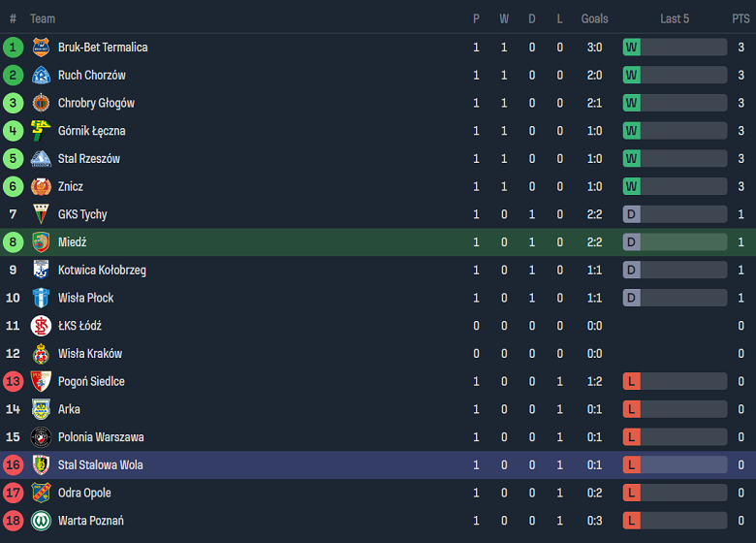Image resolution: width=756 pixels, height=543 pixels.
Task: Click the Górnik Łęczna team crest
Action: [41, 131]
